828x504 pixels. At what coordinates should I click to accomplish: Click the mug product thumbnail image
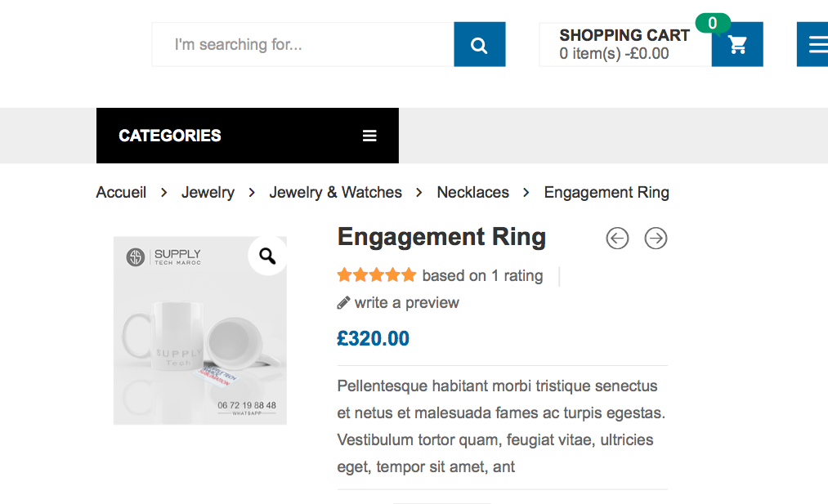tap(200, 330)
